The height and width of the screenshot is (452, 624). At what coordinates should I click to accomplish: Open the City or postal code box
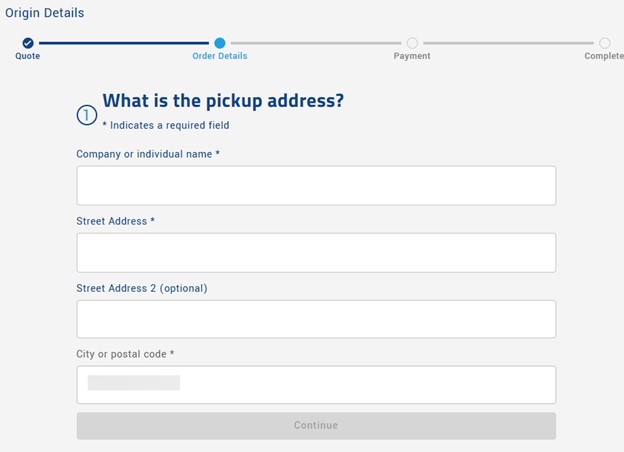316,384
